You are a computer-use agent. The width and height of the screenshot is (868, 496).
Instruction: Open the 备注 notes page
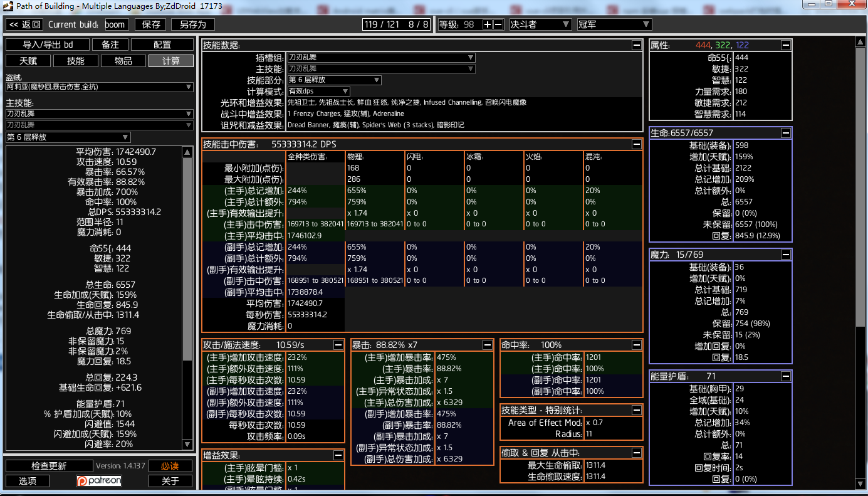pyautogui.click(x=110, y=45)
